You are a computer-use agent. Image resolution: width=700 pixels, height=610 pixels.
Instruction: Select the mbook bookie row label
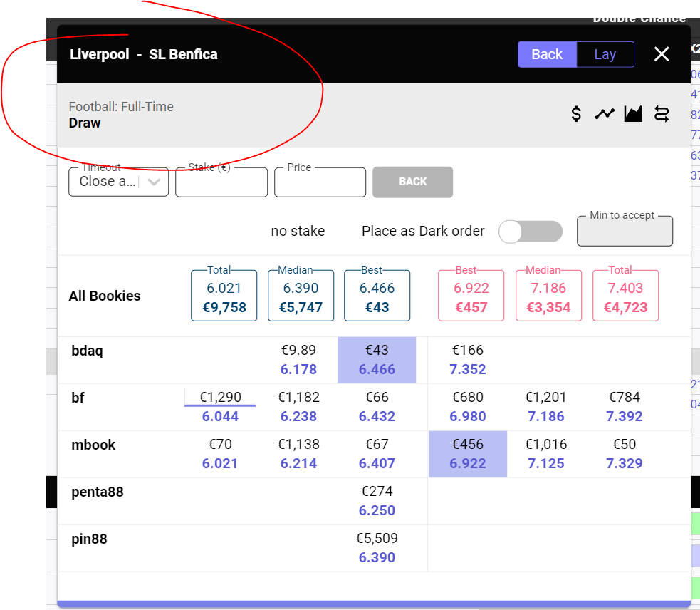coord(93,445)
